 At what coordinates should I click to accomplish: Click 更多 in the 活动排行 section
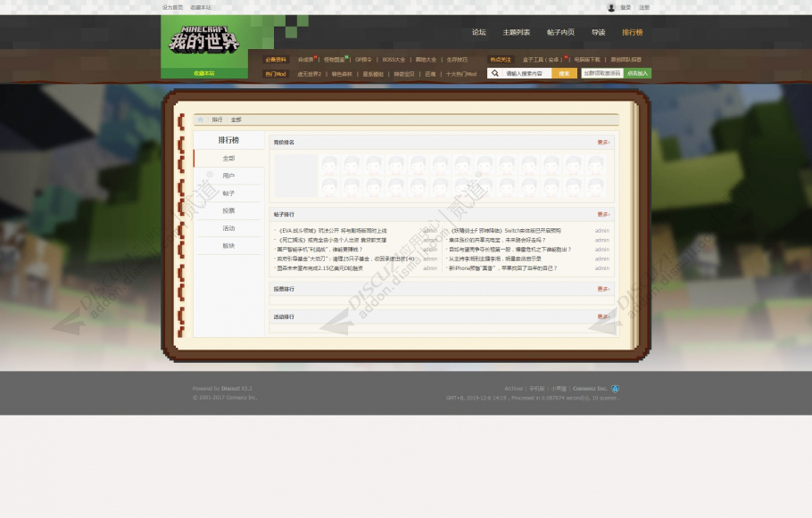point(603,317)
